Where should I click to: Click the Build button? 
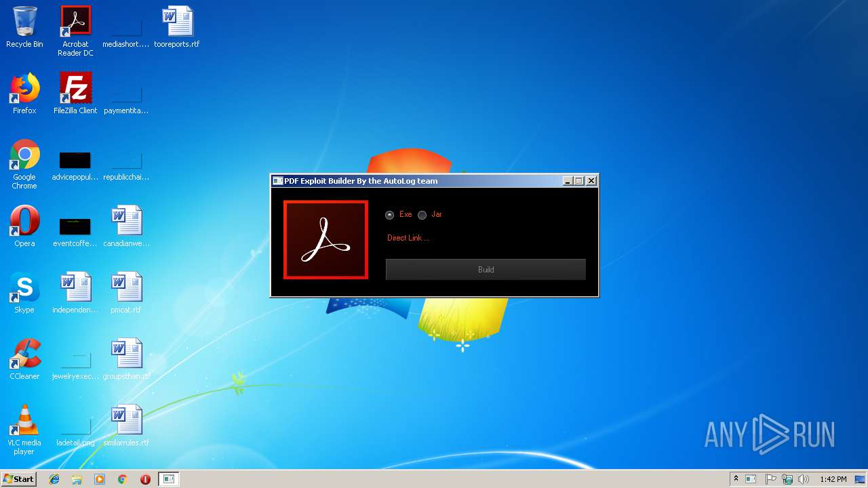click(486, 270)
